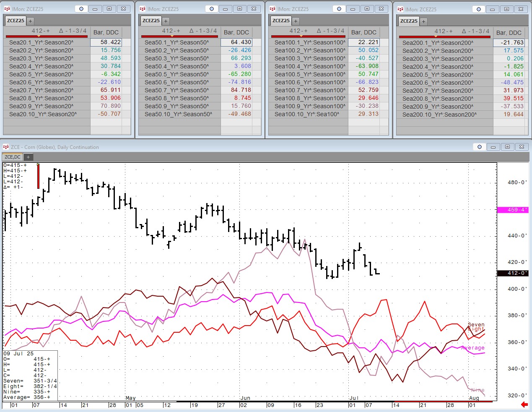Select the ZCE,DC chart tab

(13, 157)
